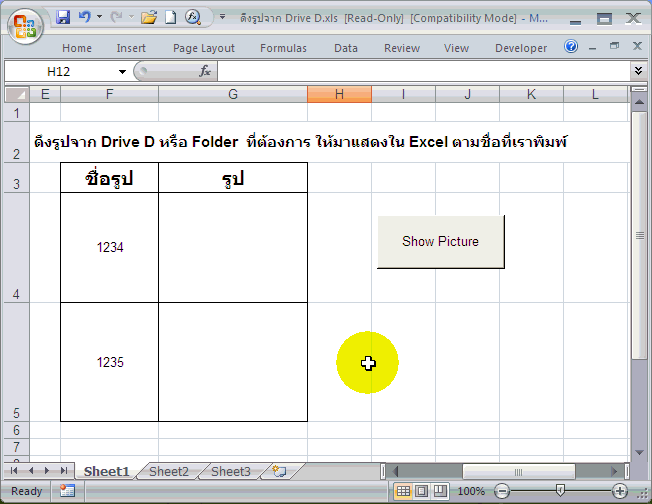The width and height of the screenshot is (652, 504).
Task: Expand the formula bar
Action: tap(638, 70)
